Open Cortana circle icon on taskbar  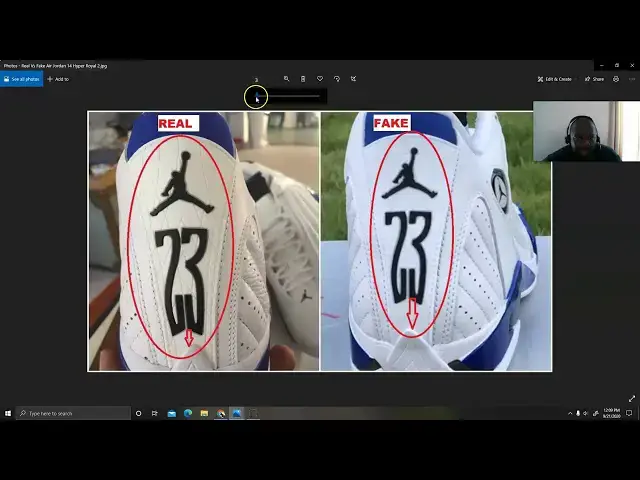tap(138, 413)
